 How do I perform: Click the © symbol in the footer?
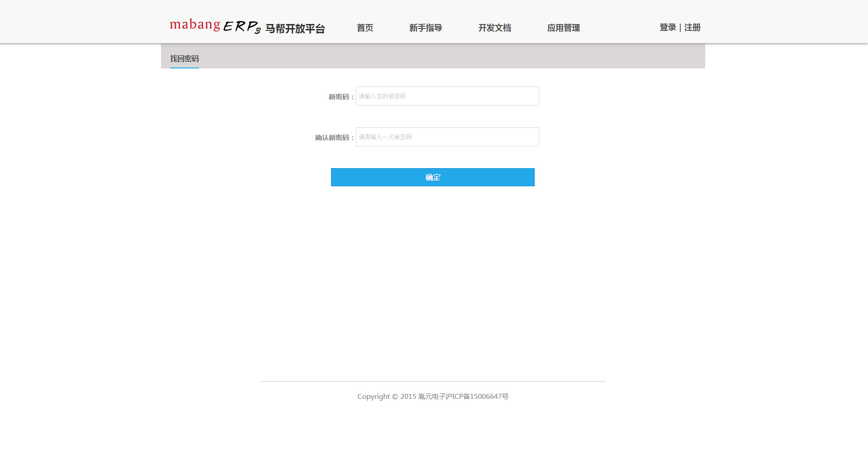click(x=395, y=397)
